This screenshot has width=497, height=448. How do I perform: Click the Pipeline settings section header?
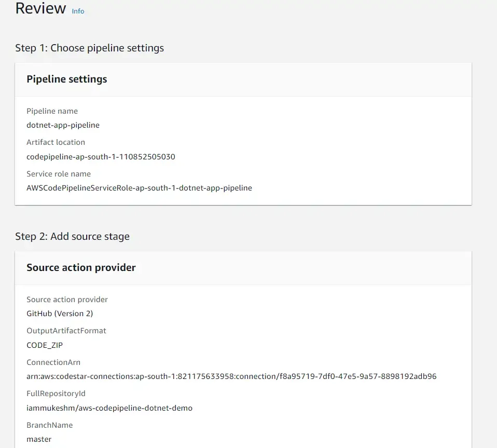pos(66,79)
